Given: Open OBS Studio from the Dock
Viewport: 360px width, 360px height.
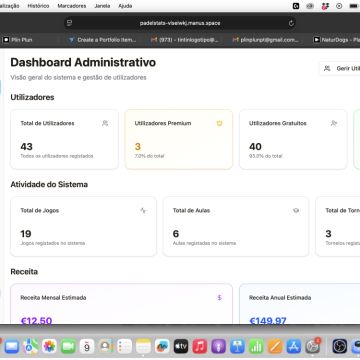Looking at the screenshot, I should (340, 347).
